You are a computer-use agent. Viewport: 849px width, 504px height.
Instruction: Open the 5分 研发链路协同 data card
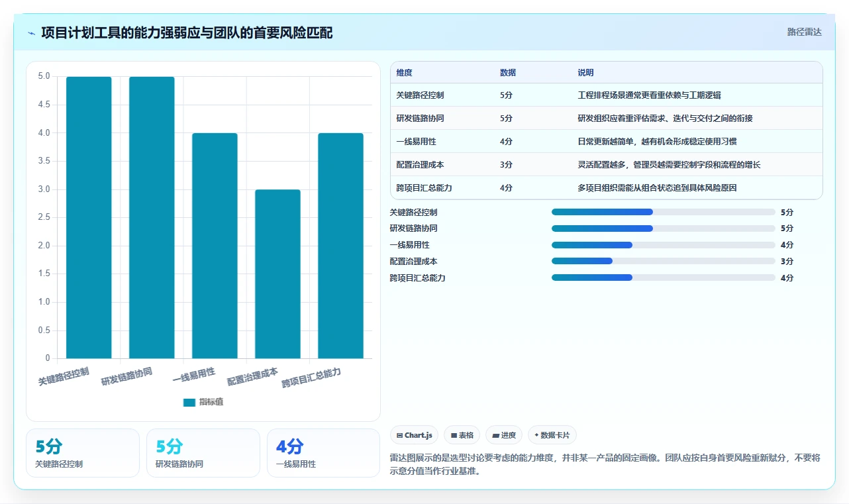click(203, 453)
